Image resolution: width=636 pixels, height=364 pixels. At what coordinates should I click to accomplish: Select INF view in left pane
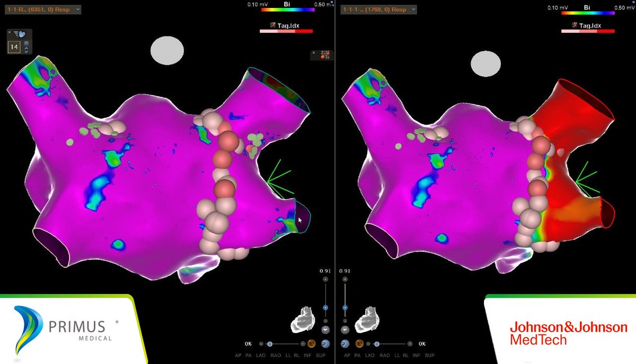(307, 356)
